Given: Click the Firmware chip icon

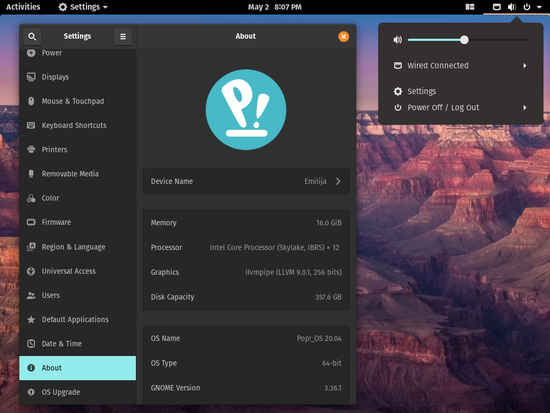Looking at the screenshot, I should (31, 222).
